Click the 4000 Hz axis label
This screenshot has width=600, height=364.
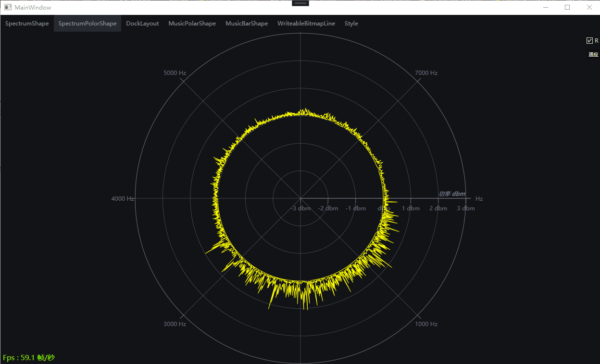[x=123, y=198]
